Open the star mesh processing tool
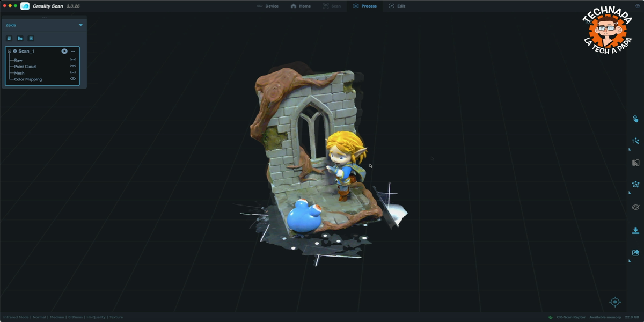644x322 pixels. 635,184
